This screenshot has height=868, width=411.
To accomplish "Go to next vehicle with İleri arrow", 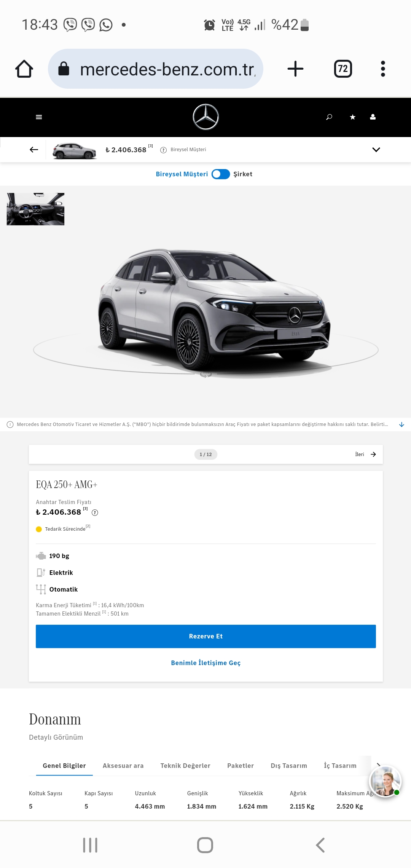I will pos(365,454).
